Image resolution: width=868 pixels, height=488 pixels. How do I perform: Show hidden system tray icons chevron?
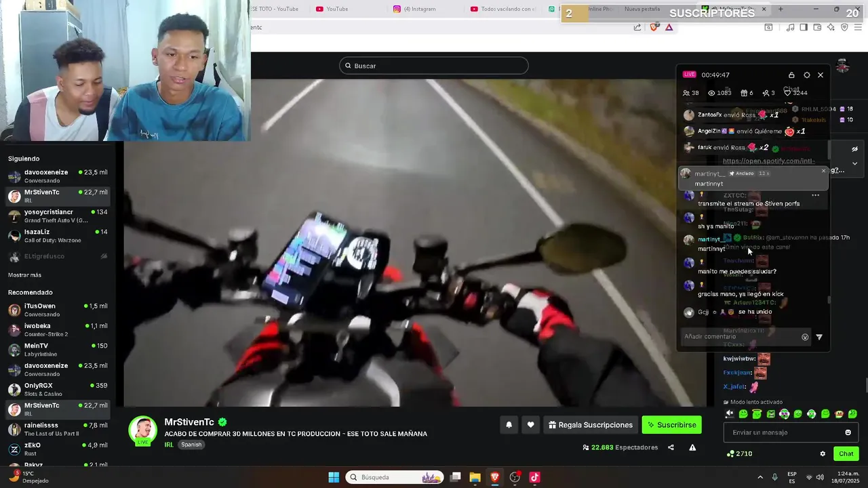[759, 477]
